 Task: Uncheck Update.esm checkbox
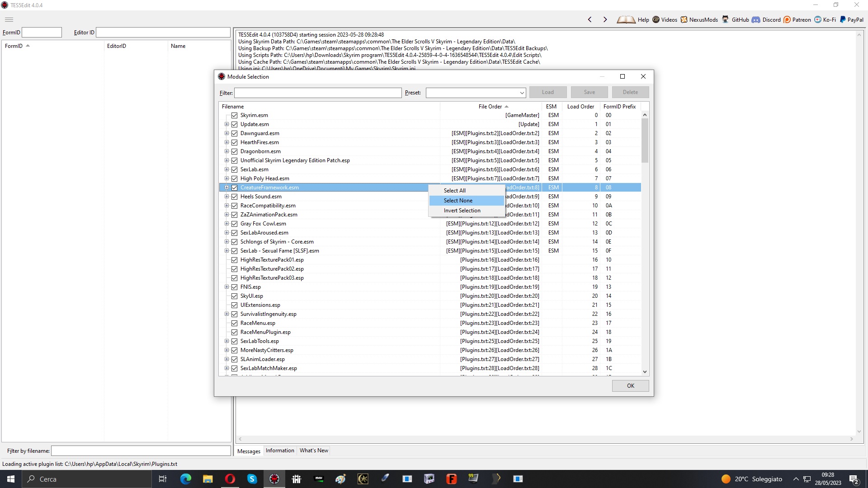pos(234,124)
